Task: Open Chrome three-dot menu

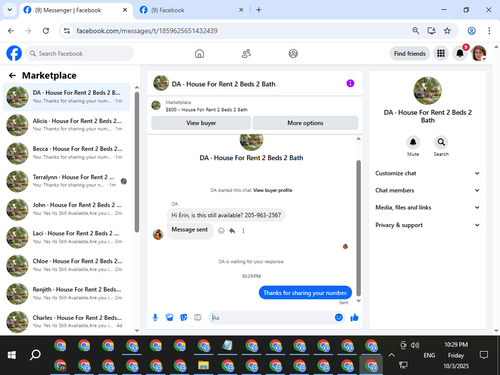Action: point(489,31)
